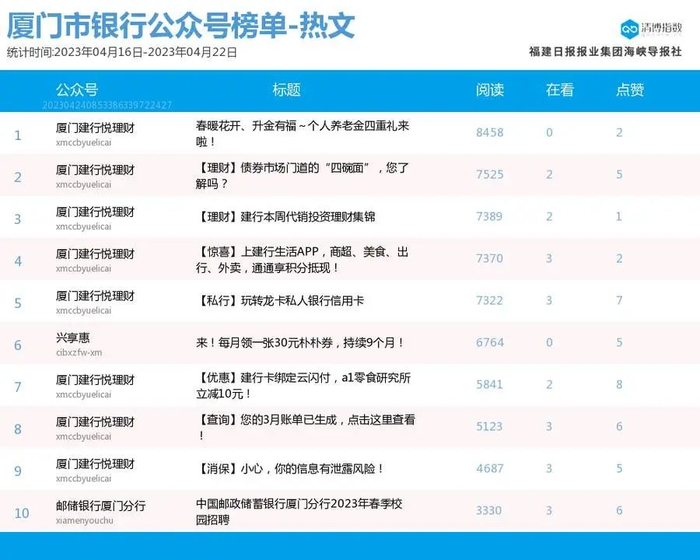Click 福建日报报业集团海峡导报社 text

(605, 52)
